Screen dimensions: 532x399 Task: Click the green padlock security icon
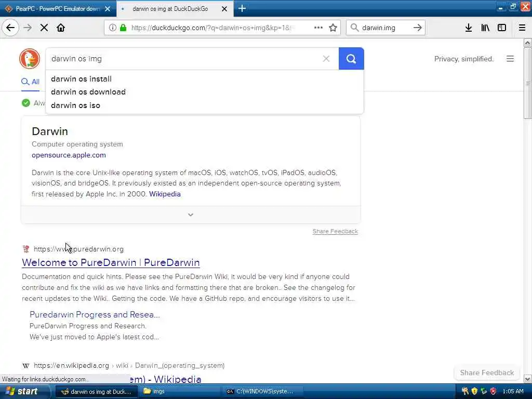[x=123, y=28]
